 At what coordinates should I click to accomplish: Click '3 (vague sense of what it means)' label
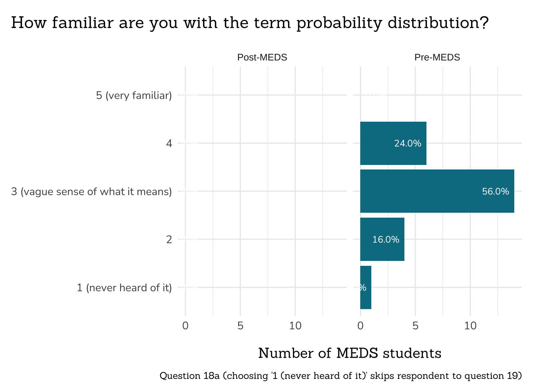(x=91, y=192)
